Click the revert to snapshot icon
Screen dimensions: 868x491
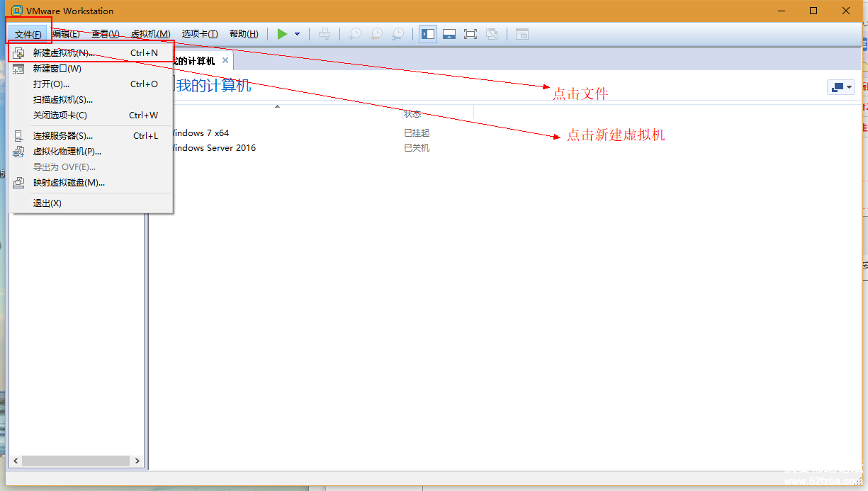tap(376, 34)
